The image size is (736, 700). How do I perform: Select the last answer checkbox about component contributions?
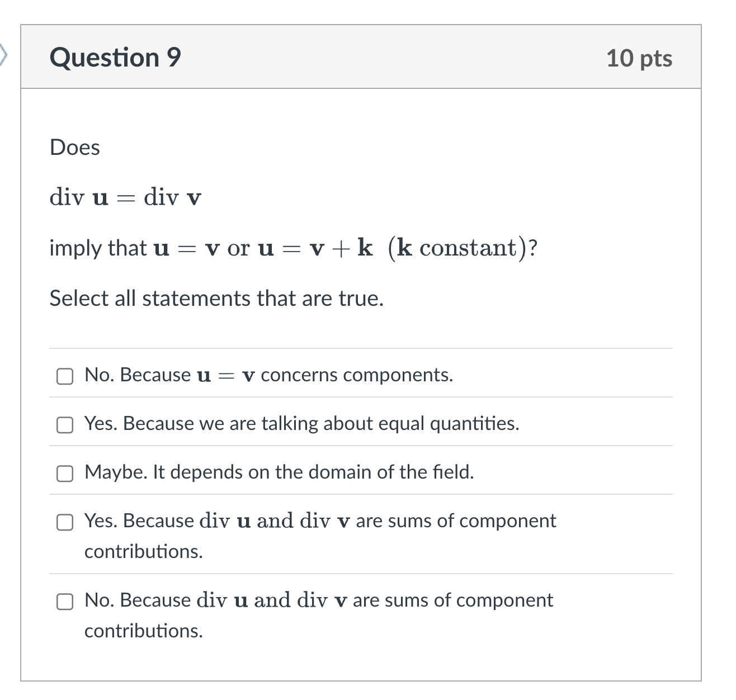(65, 602)
